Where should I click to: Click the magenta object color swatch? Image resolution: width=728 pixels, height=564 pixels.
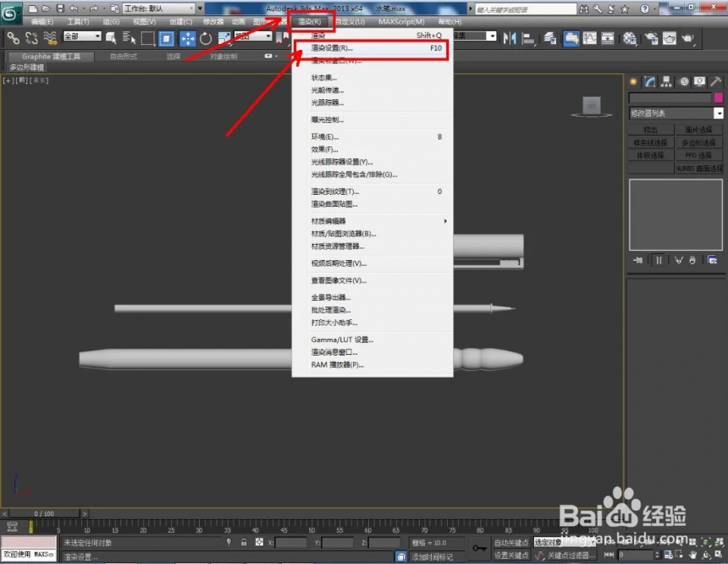point(718,97)
